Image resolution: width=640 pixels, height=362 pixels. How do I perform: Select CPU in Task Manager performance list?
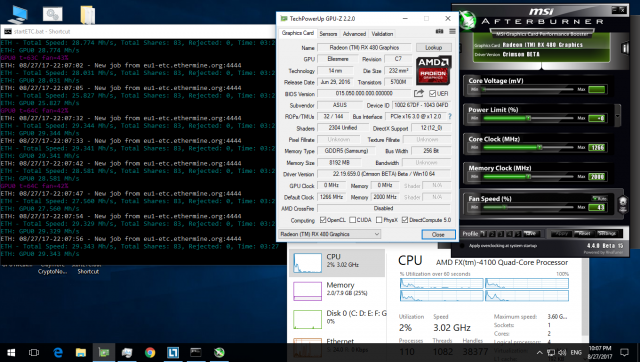(338, 262)
